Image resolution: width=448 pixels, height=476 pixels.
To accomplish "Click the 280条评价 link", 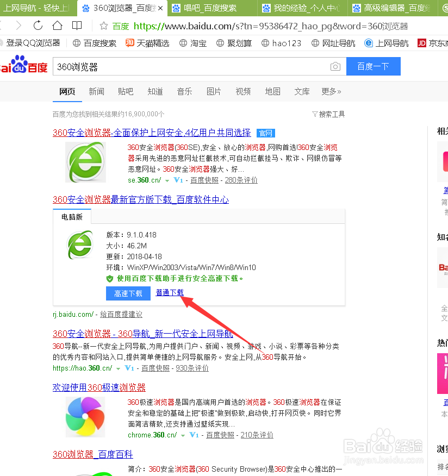I will click(x=241, y=180).
